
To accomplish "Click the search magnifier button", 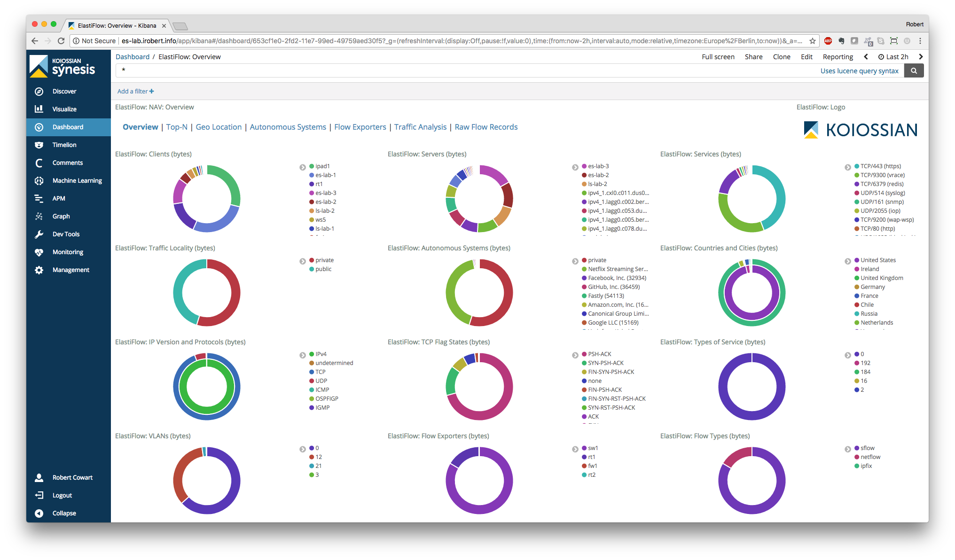I will 914,71.
